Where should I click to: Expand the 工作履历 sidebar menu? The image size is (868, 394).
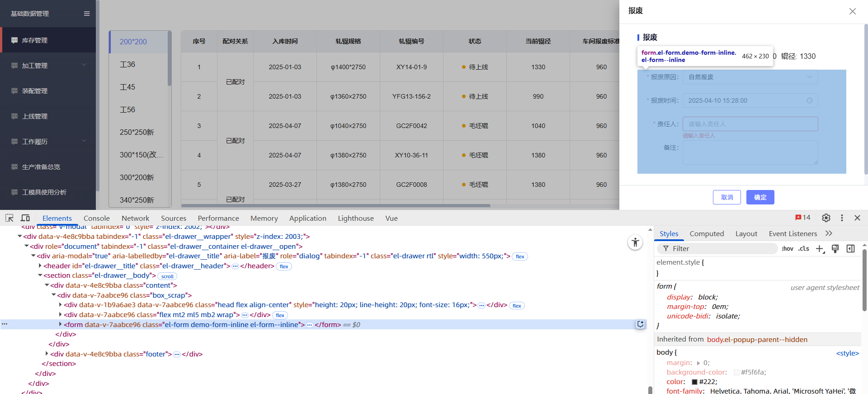pos(48,142)
